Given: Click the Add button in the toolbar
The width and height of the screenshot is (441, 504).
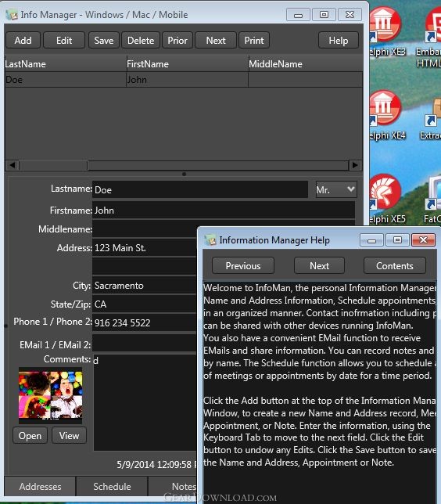Looking at the screenshot, I should [23, 41].
